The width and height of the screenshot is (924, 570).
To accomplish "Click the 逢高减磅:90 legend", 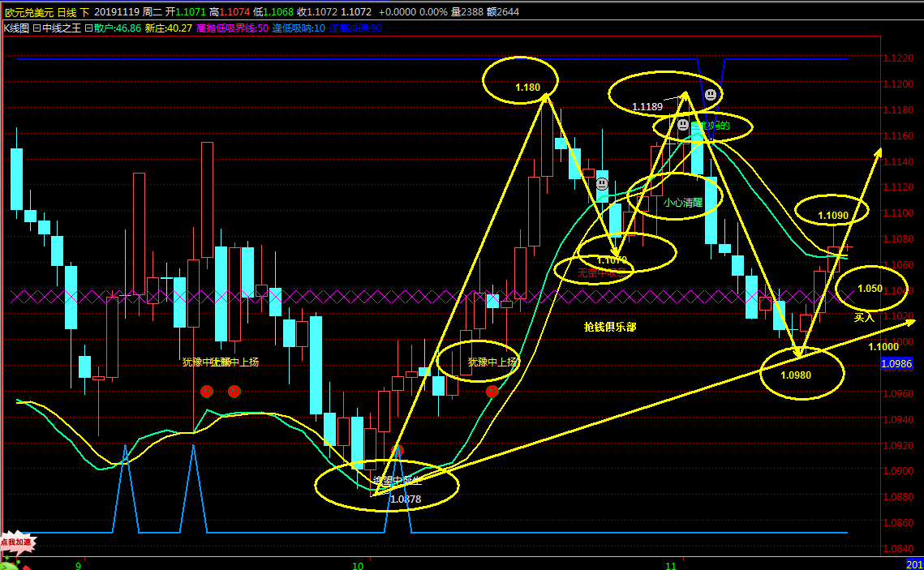I will pos(355,28).
